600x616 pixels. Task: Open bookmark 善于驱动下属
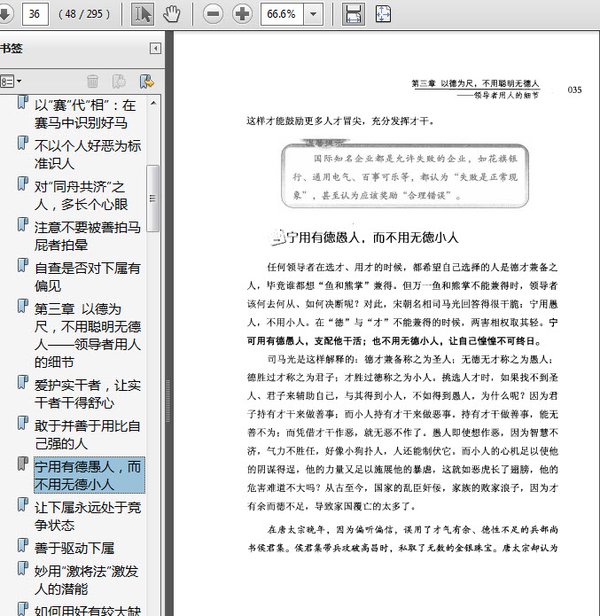point(74,548)
